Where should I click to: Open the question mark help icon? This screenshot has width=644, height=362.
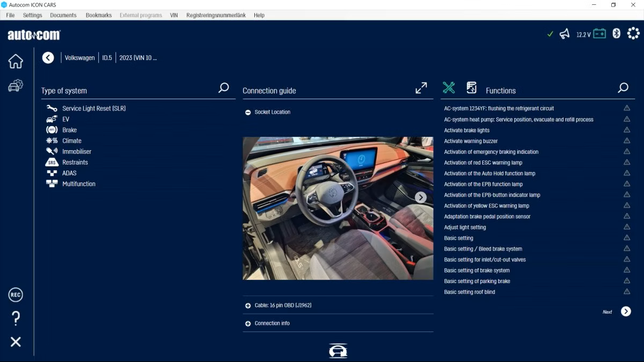(16, 319)
